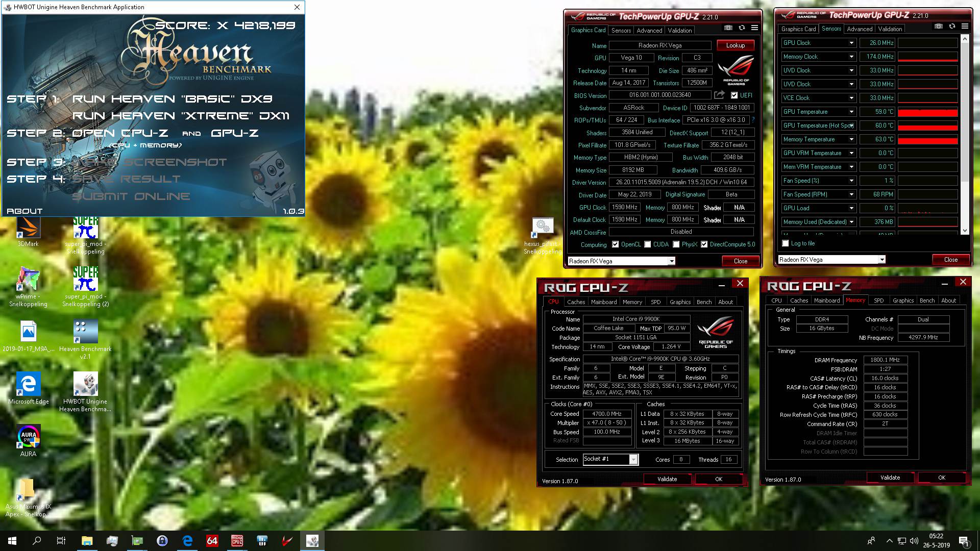This screenshot has height=551, width=980.
Task: Click Close in the GPU-Z Sensors window
Action: 950,260
